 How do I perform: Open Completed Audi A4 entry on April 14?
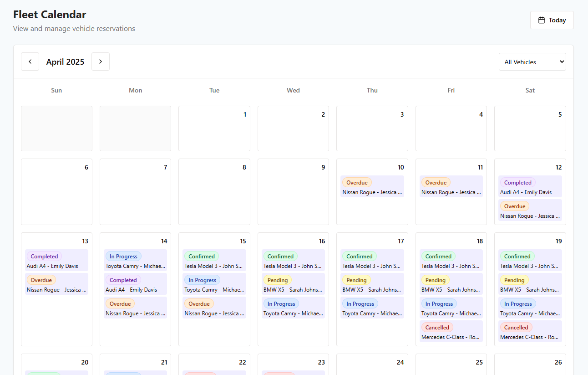point(136,285)
